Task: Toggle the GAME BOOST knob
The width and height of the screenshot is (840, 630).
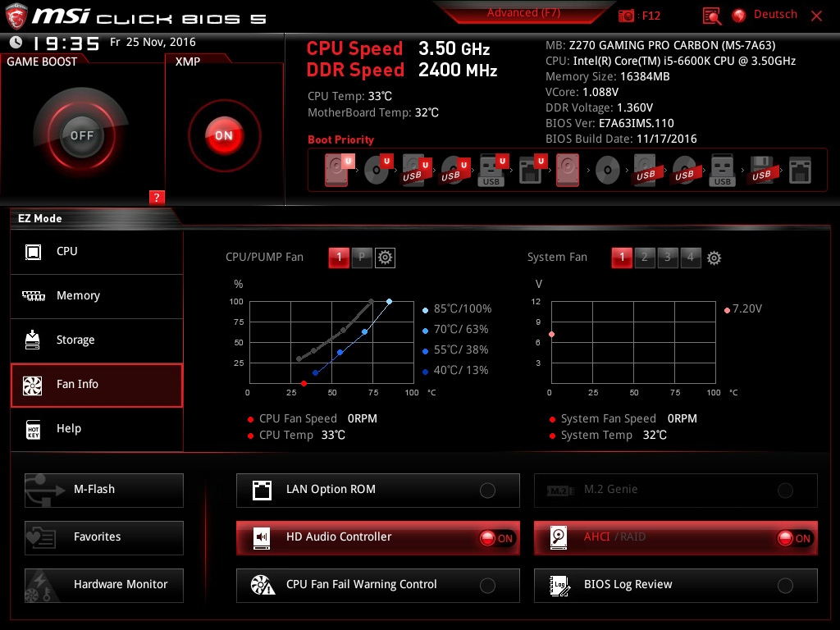Action: coord(81,135)
